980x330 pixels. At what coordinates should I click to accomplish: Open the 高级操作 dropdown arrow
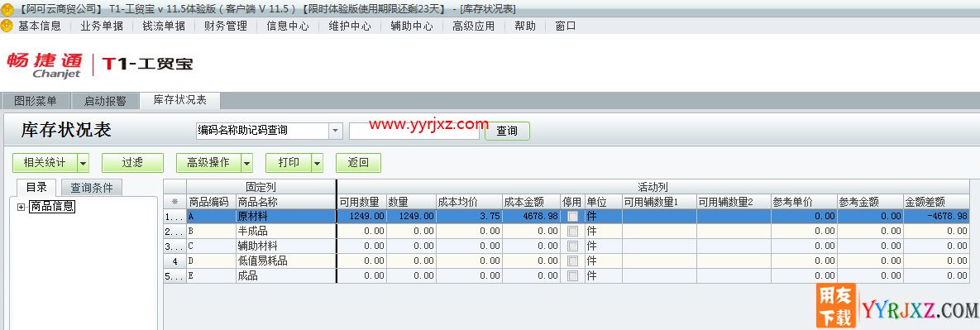click(247, 163)
